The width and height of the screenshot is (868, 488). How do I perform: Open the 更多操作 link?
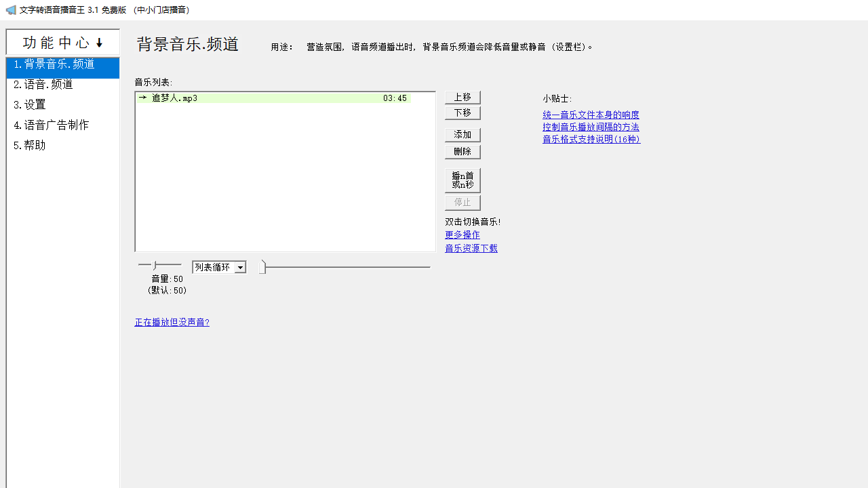[462, 235]
